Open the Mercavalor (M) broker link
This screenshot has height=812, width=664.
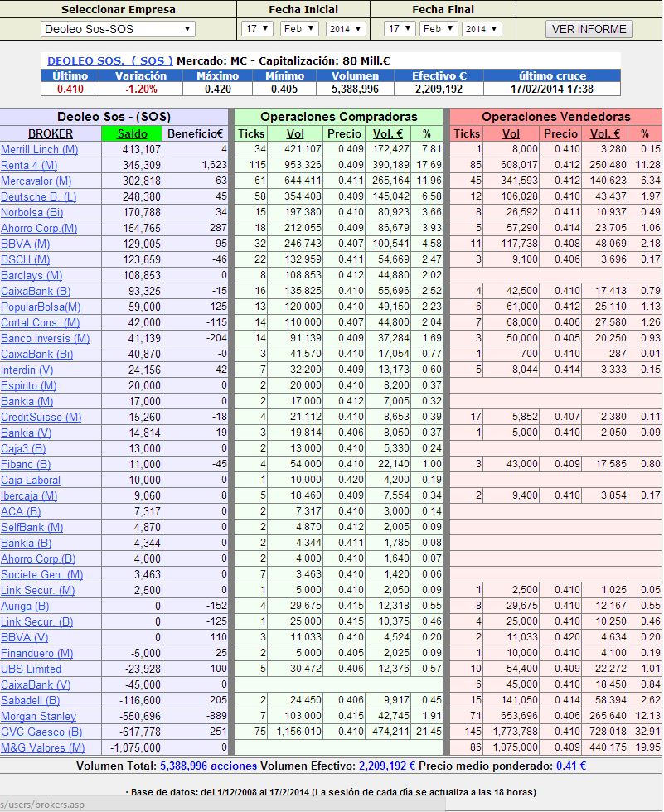coord(36,181)
